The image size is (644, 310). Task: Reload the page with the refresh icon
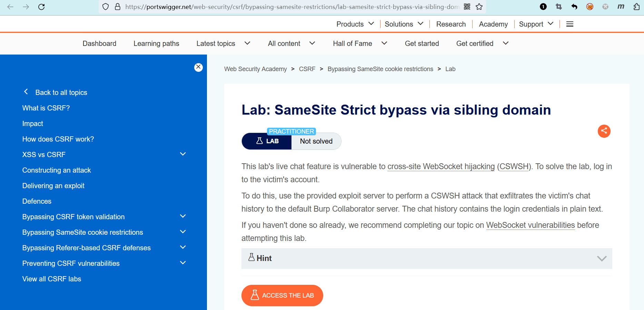(x=41, y=7)
